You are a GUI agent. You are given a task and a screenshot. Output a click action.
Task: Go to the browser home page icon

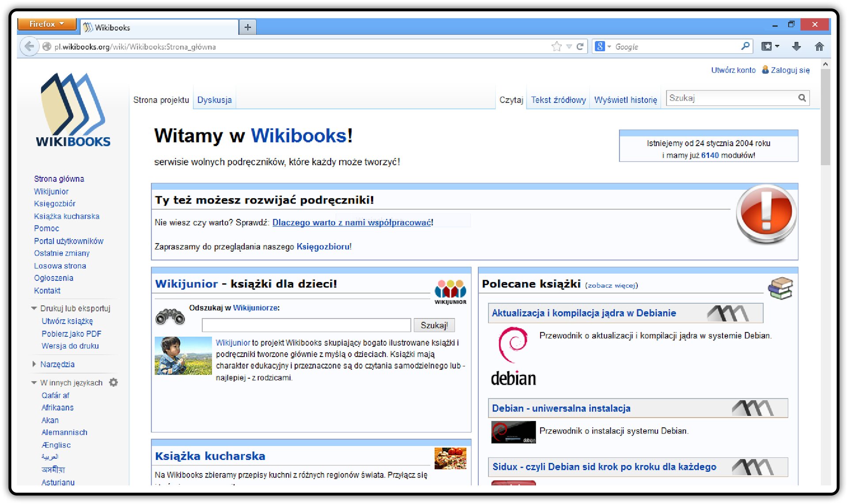[819, 46]
